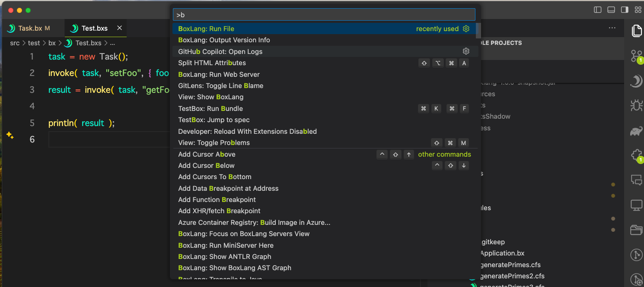Toggle the primary side bar layout button
The image size is (644, 287).
click(598, 9)
